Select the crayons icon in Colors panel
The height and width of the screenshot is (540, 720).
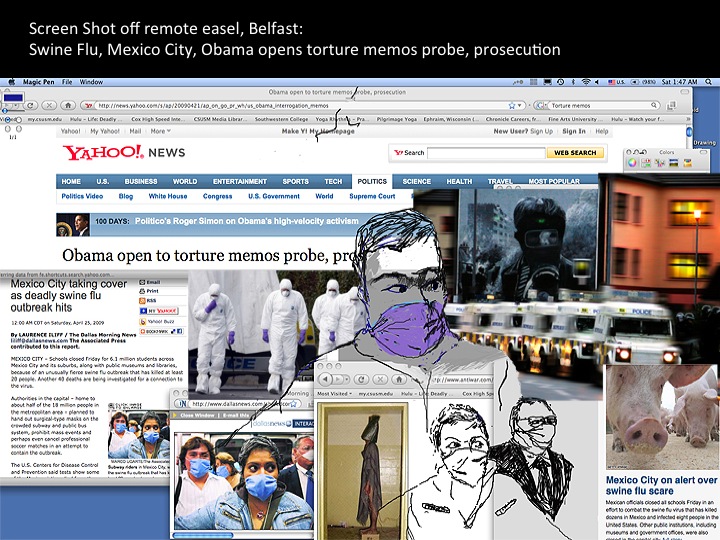[x=687, y=163]
